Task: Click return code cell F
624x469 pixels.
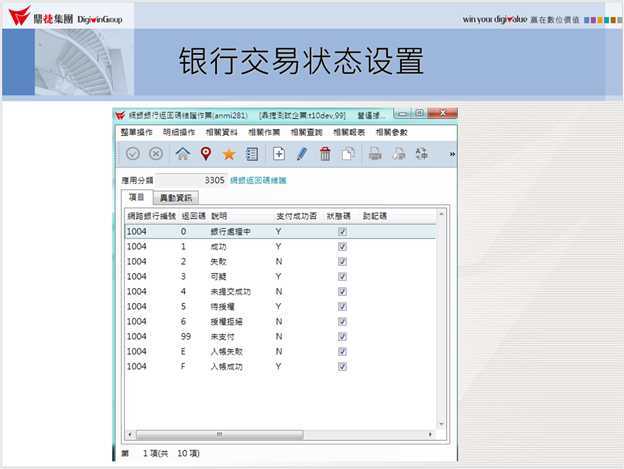Action: [183, 366]
